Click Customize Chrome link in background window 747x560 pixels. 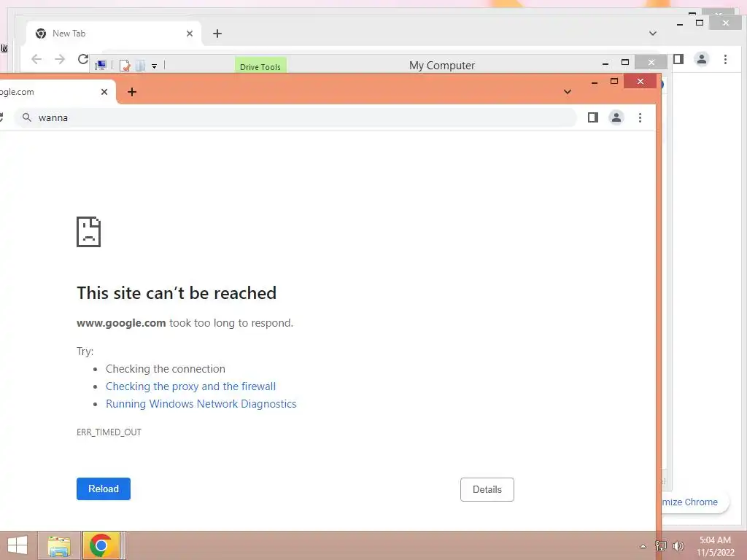(x=690, y=502)
